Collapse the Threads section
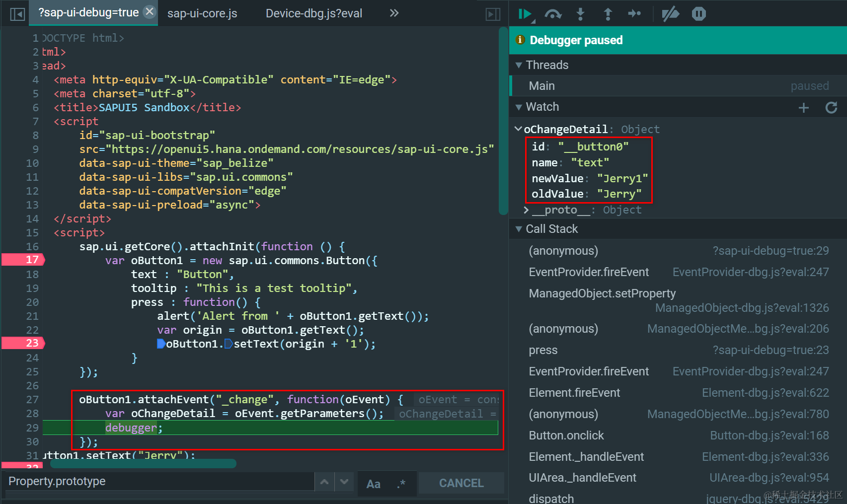Screen dimensions: 847x504 coord(519,65)
